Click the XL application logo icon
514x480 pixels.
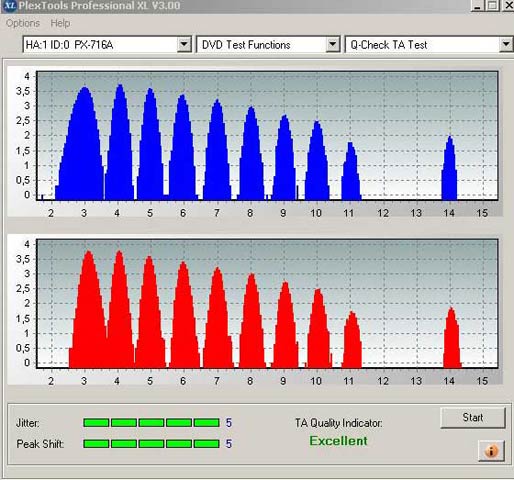click(x=9, y=5)
